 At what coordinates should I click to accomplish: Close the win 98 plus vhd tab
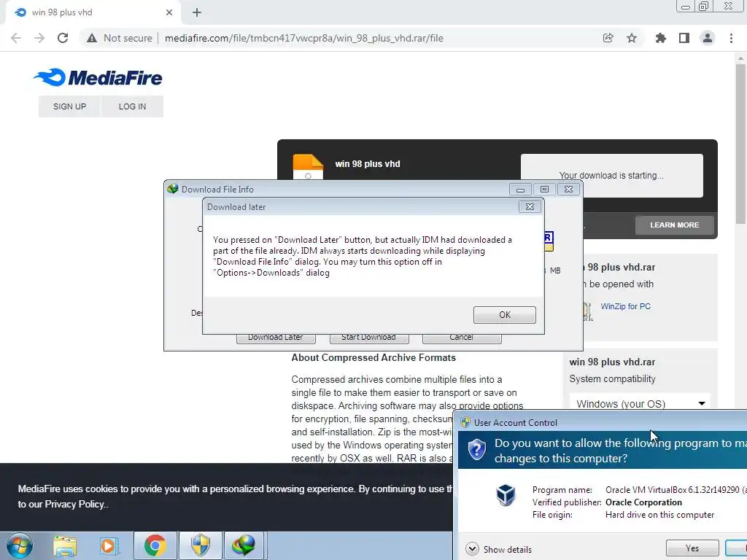coord(169,12)
